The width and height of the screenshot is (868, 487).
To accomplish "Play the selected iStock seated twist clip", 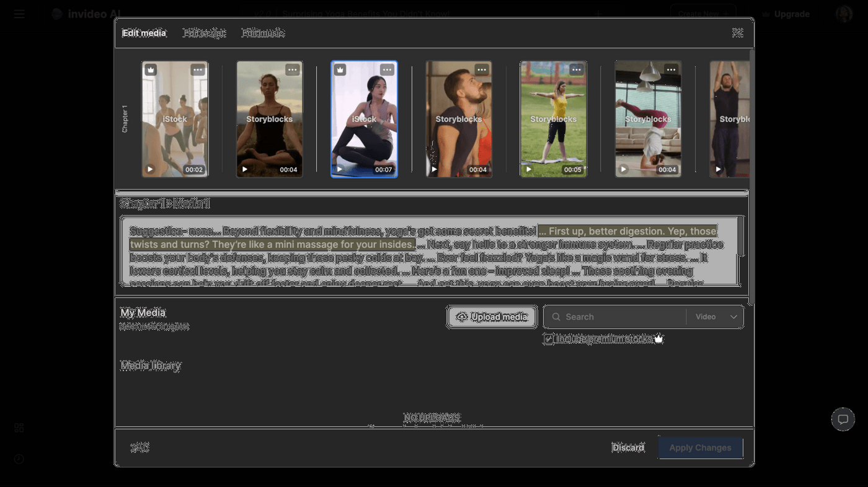I will click(x=339, y=169).
